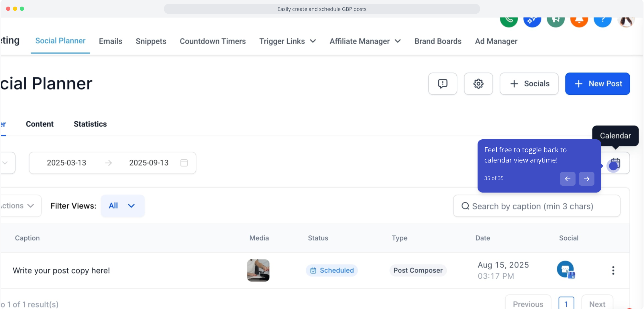Screen dimensions: 644x309
Task: Open Countdown Timers tab
Action: point(213,41)
